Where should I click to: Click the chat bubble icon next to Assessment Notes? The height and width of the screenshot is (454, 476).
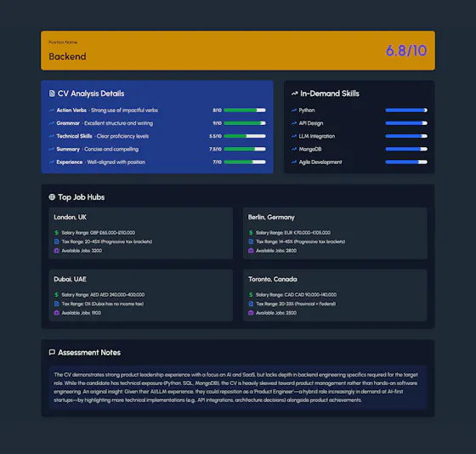pyautogui.click(x=52, y=352)
